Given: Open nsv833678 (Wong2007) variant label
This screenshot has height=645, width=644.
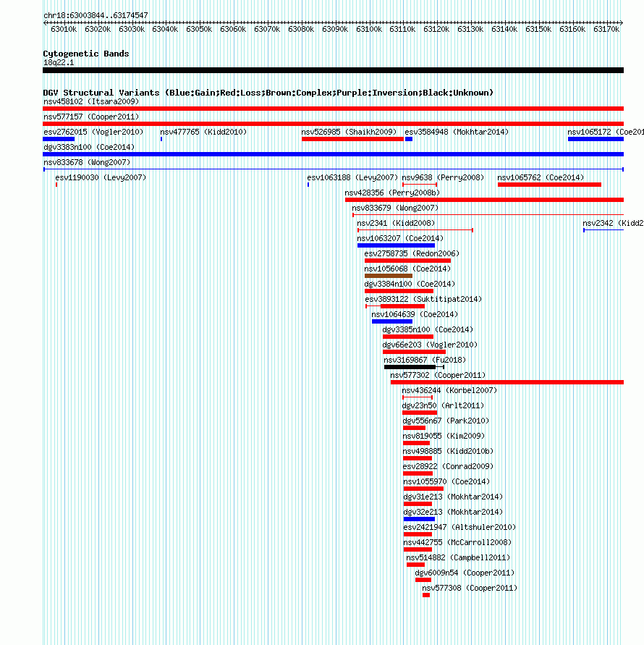Looking at the screenshot, I should click(87, 162).
